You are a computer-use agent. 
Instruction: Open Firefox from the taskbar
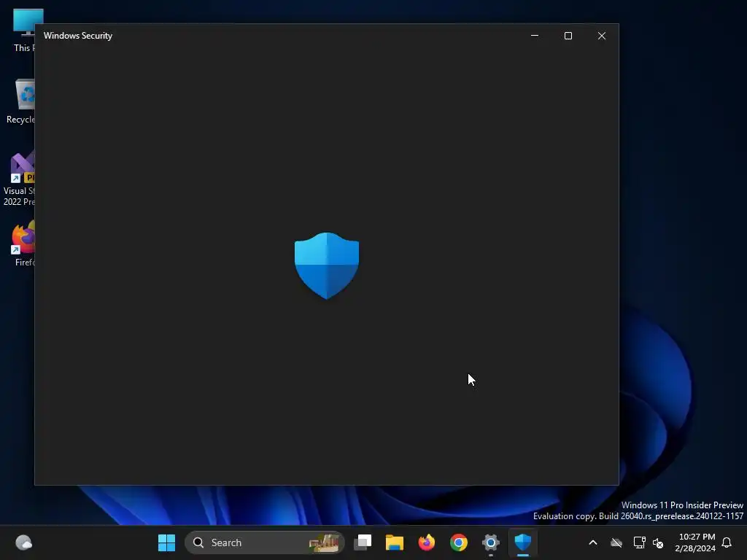click(426, 542)
